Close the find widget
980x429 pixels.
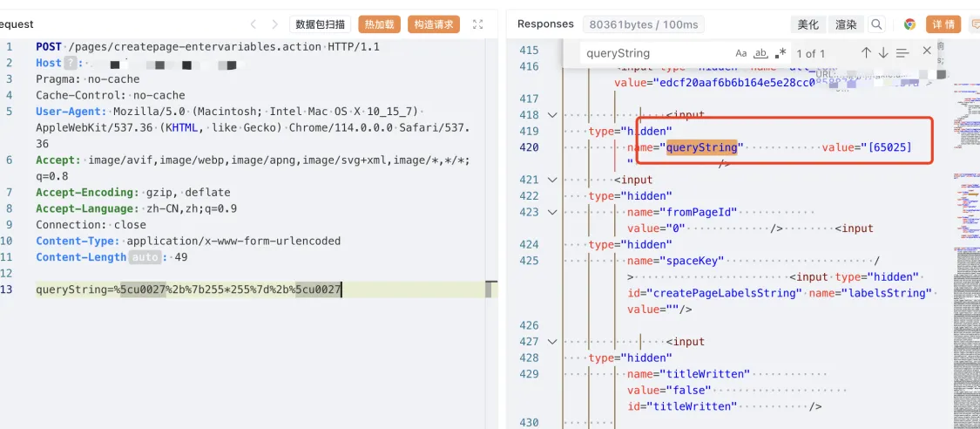pyautogui.click(x=927, y=51)
